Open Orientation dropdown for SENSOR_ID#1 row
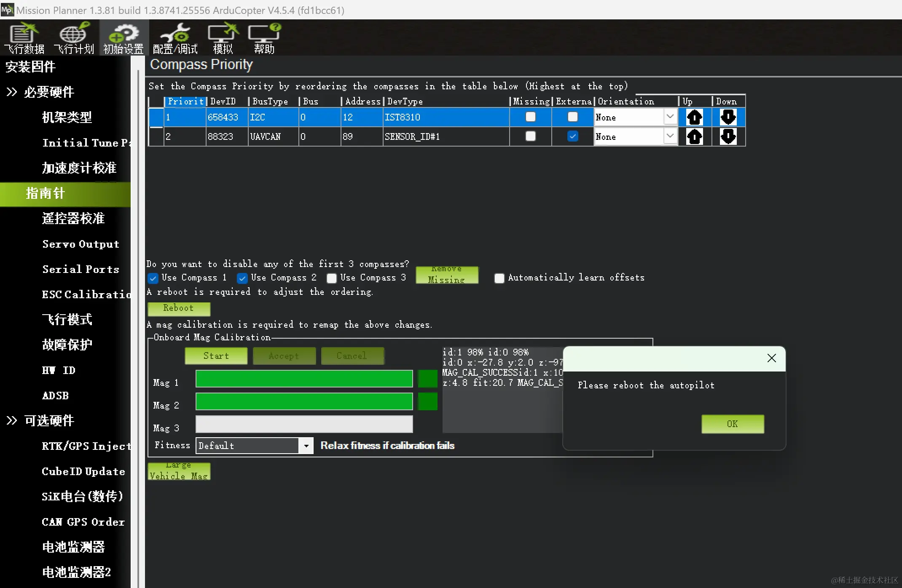The image size is (902, 588). click(670, 136)
